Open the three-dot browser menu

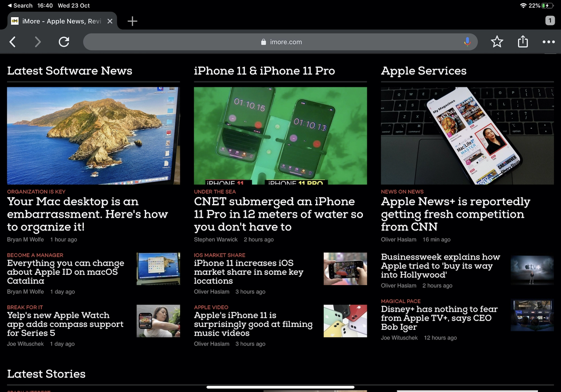tap(548, 42)
